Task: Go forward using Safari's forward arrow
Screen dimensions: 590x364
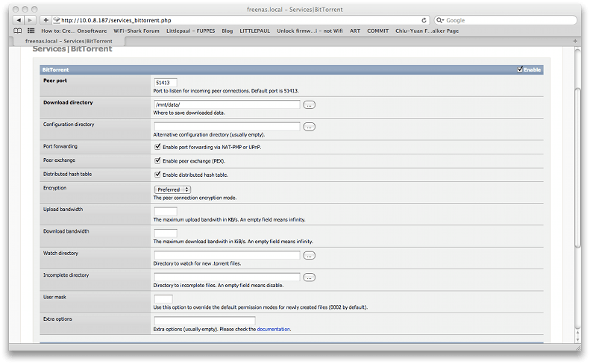Action: (30, 20)
